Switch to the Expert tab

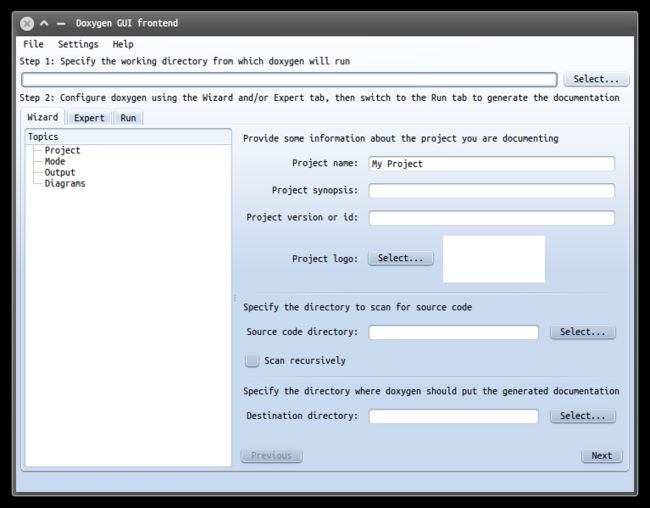tap(89, 118)
